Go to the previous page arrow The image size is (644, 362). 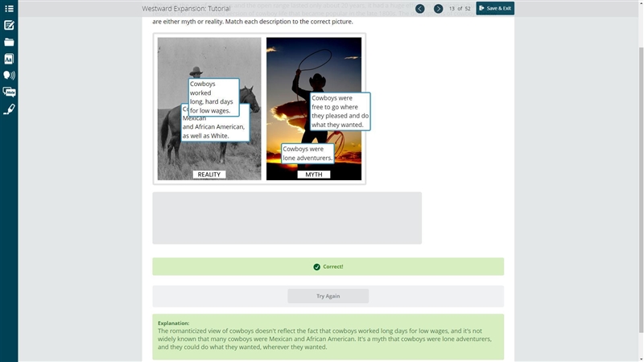419,9
